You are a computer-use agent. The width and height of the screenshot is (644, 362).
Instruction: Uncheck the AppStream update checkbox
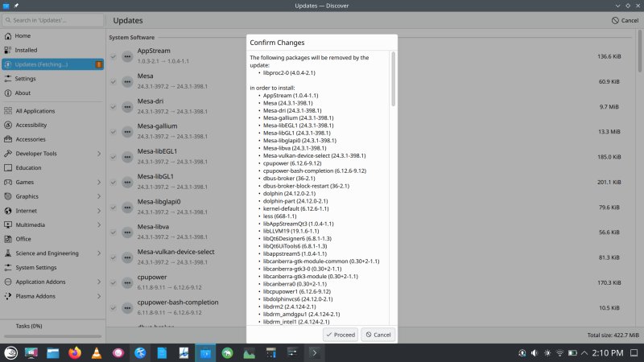click(x=114, y=56)
